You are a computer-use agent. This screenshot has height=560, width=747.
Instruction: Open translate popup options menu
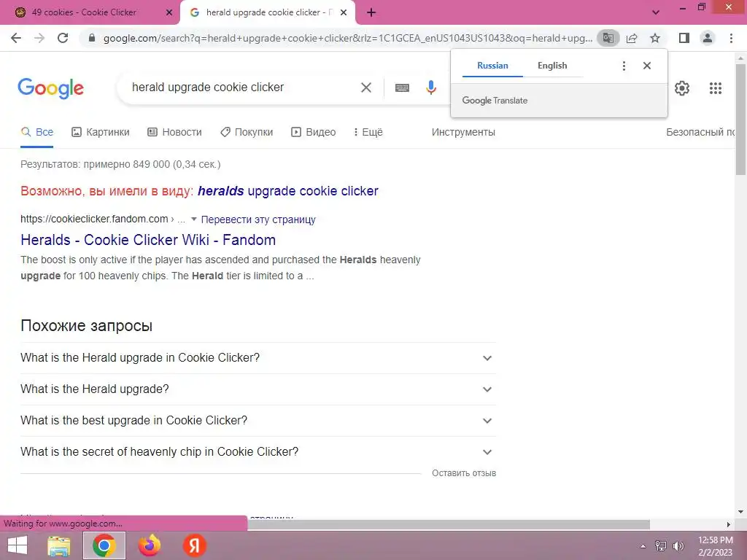[624, 66]
